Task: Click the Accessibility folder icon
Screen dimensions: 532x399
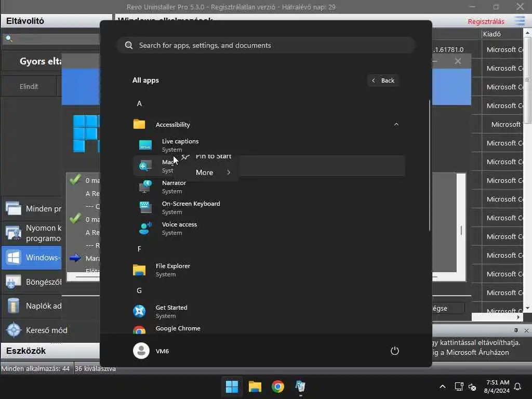Action: (x=139, y=124)
